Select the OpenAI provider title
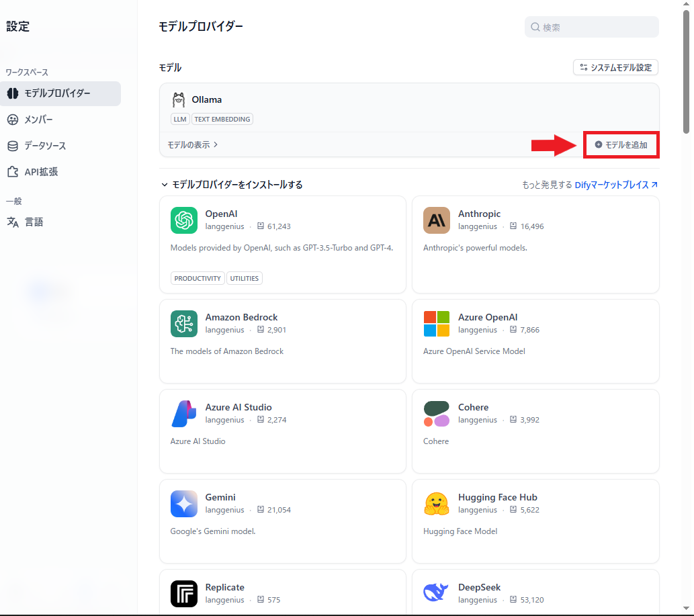 pos(221,214)
